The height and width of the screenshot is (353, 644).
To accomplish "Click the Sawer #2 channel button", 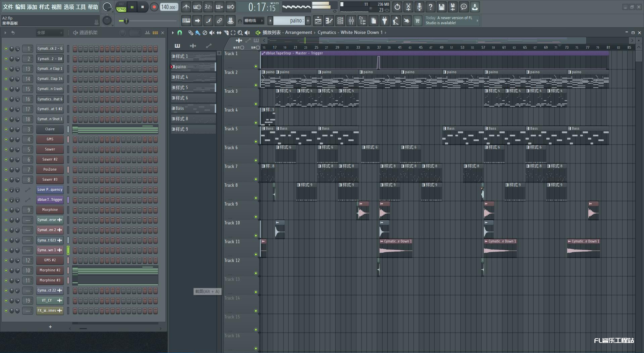I will point(50,160).
